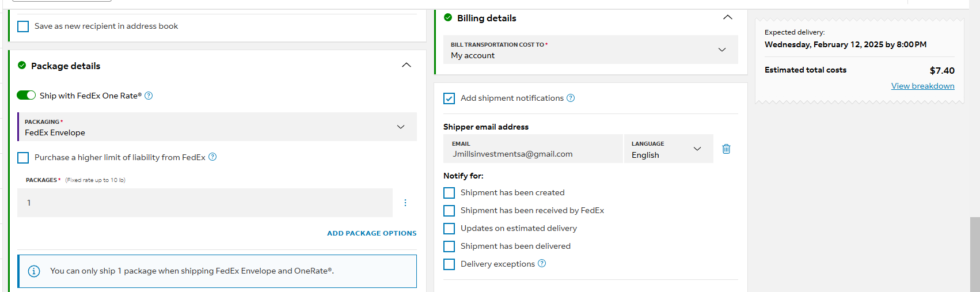Check Save as new recipient in address book
This screenshot has height=292, width=980.
pyautogui.click(x=23, y=26)
